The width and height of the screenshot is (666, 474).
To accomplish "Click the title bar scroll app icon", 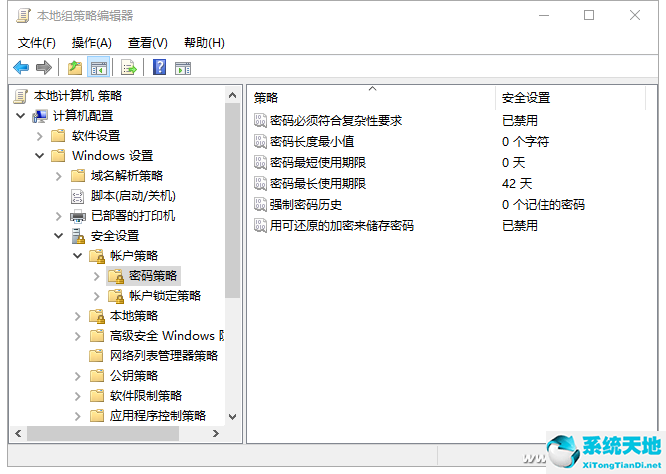I will pyautogui.click(x=23, y=16).
